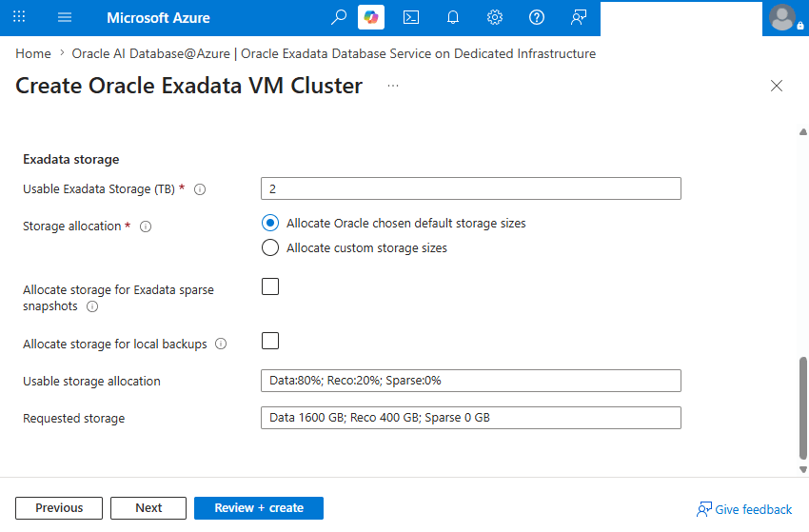Screen dimensions: 809x532
Task: Open the portal settings gear
Action: (495, 17)
